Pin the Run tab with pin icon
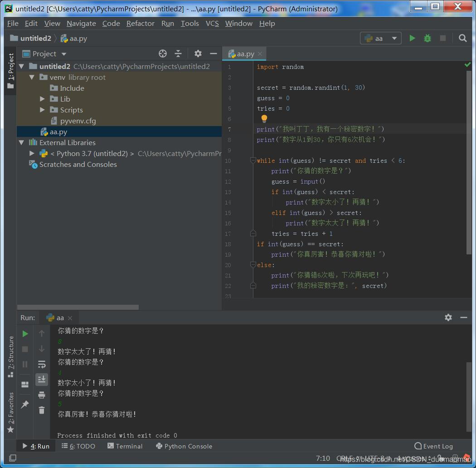The width and height of the screenshot is (476, 468). pos(25,404)
